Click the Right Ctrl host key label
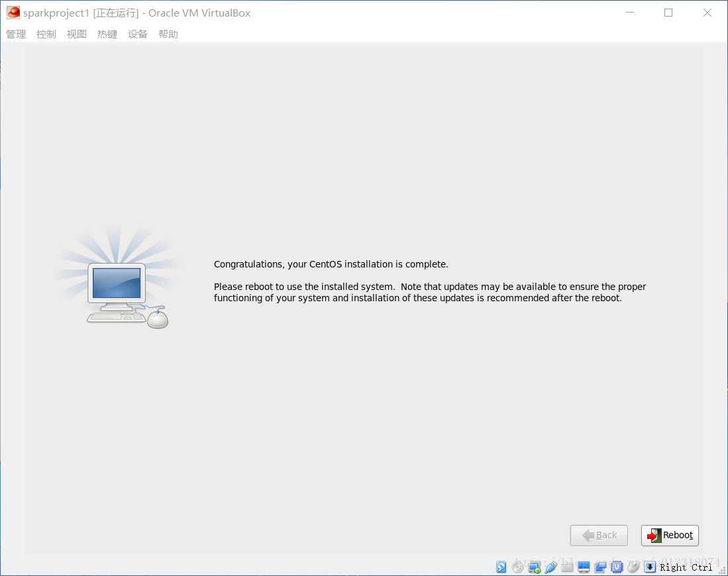This screenshot has height=576, width=728. (x=686, y=567)
